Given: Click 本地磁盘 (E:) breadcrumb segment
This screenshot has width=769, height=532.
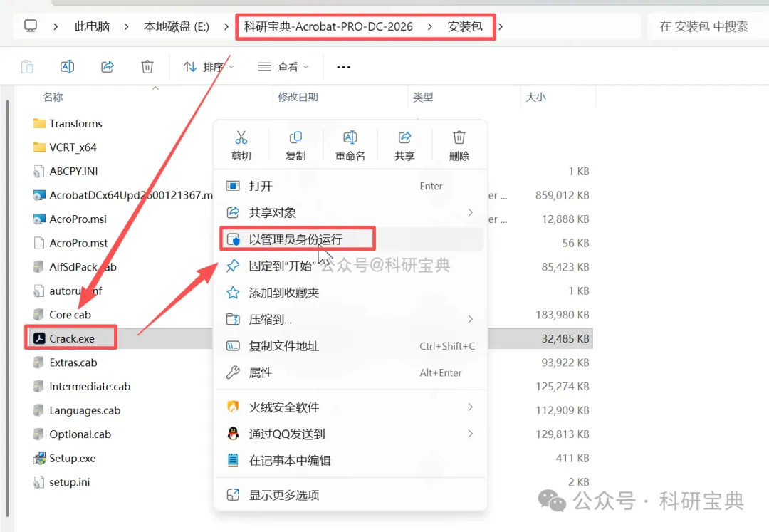Looking at the screenshot, I should pyautogui.click(x=176, y=26).
